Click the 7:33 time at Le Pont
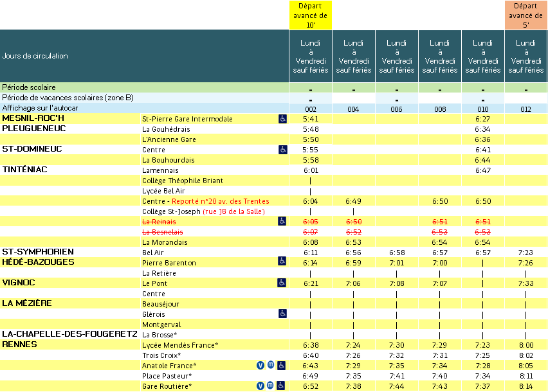The height and width of the screenshot is (392, 548). [x=525, y=283]
